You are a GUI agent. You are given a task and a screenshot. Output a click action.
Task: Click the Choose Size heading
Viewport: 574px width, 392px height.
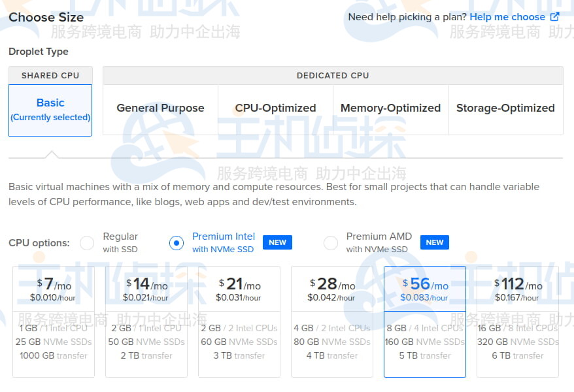[x=46, y=17]
